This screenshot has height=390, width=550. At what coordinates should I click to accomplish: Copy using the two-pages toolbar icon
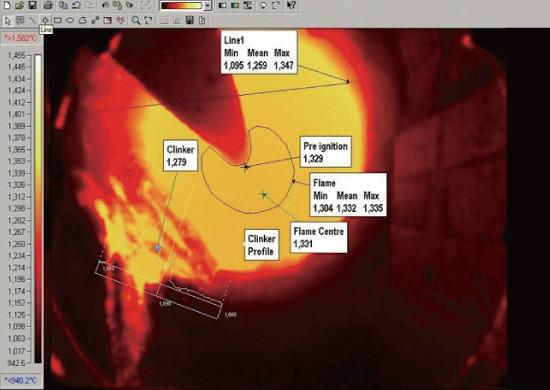coord(63,5)
